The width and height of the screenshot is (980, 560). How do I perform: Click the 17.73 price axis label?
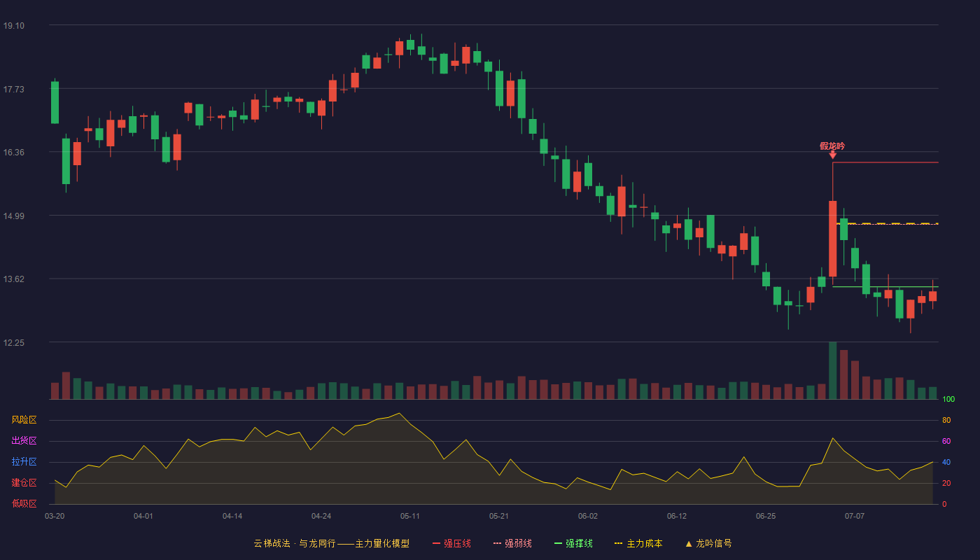pyautogui.click(x=13, y=89)
